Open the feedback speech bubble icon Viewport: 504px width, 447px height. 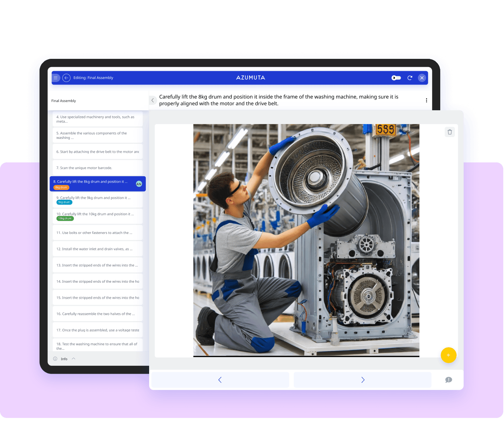[x=448, y=380]
